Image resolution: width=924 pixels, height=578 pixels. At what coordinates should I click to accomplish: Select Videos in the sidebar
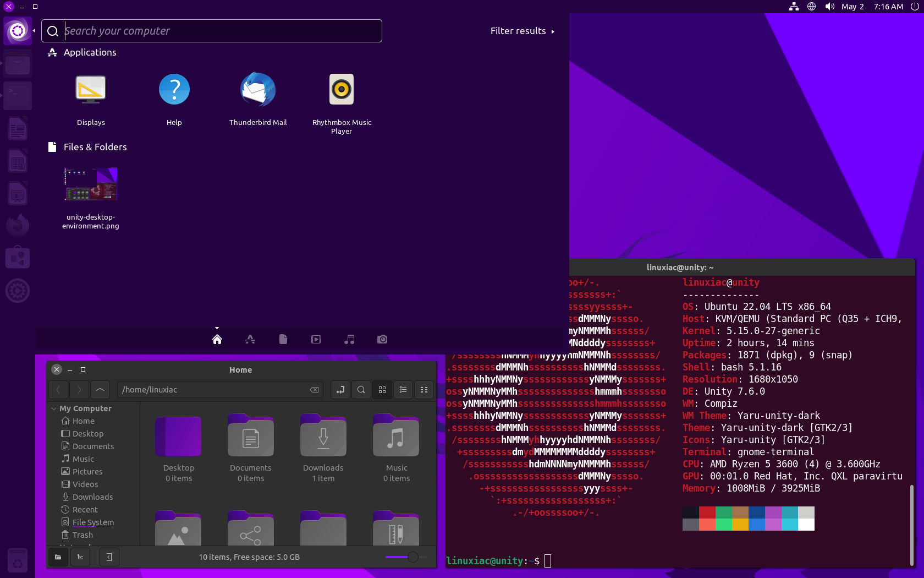[x=85, y=484]
